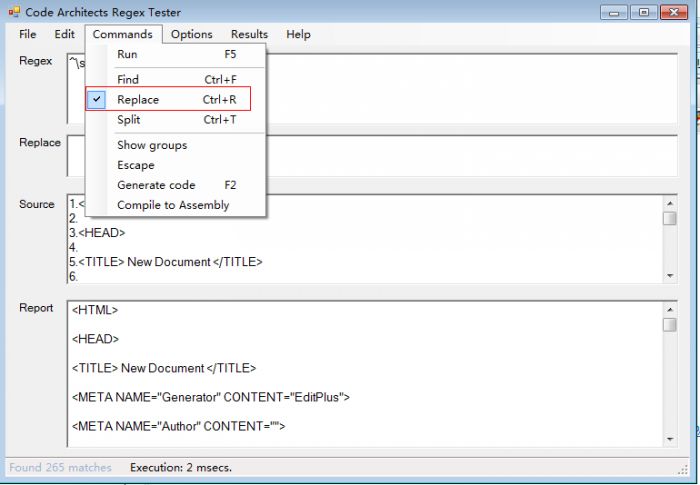
Task: Click the Report pane scrollbar up arrow
Action: (669, 310)
